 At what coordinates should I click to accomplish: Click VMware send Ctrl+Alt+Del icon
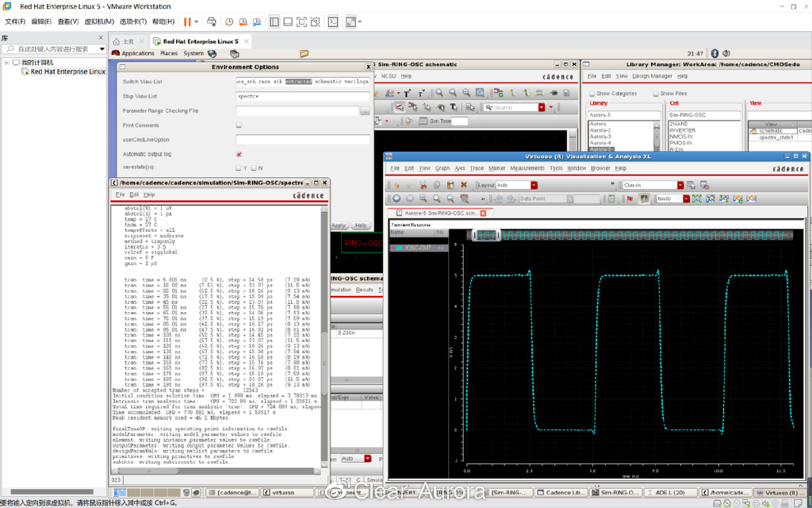click(211, 21)
